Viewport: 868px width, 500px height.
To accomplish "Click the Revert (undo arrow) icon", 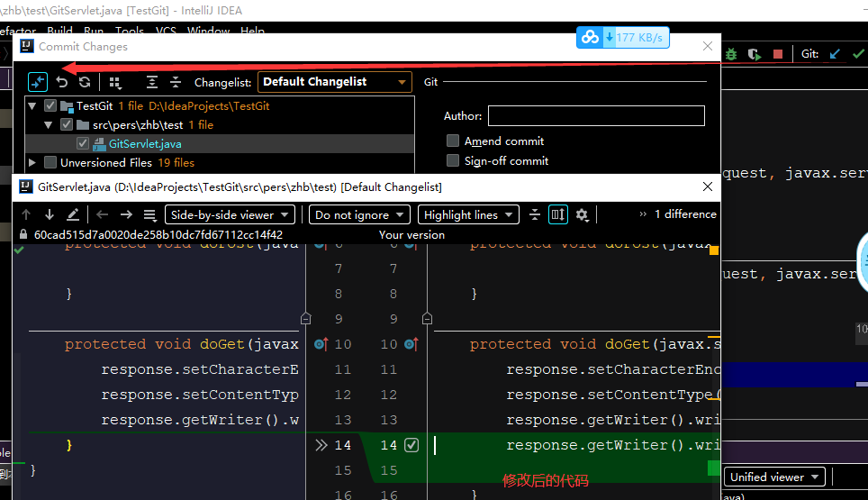I will click(62, 83).
